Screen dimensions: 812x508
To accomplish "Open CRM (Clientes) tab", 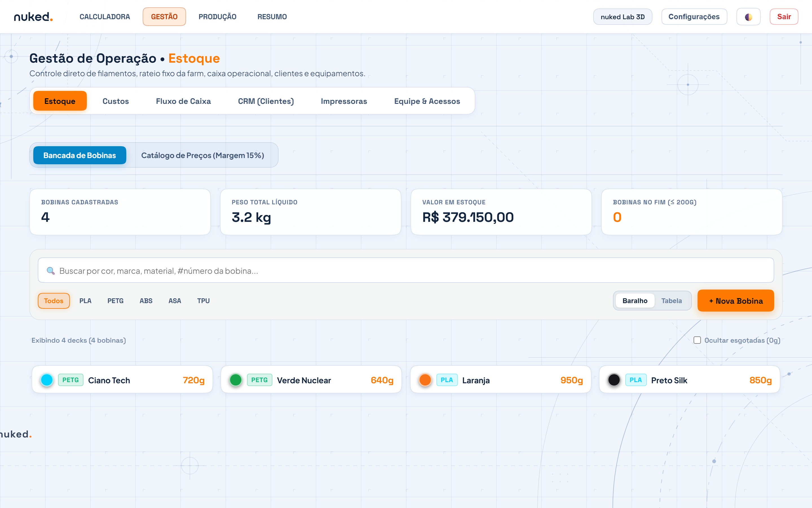I will [266, 101].
